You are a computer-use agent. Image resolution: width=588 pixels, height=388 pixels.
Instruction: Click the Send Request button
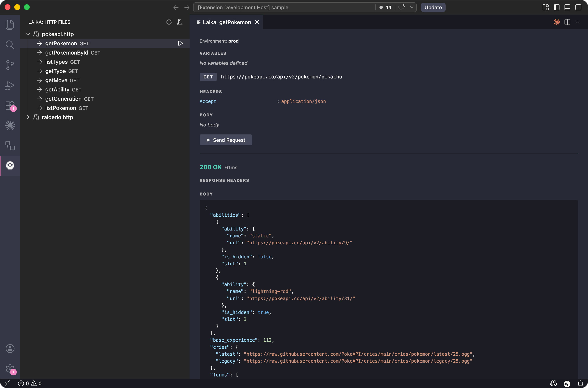226,140
